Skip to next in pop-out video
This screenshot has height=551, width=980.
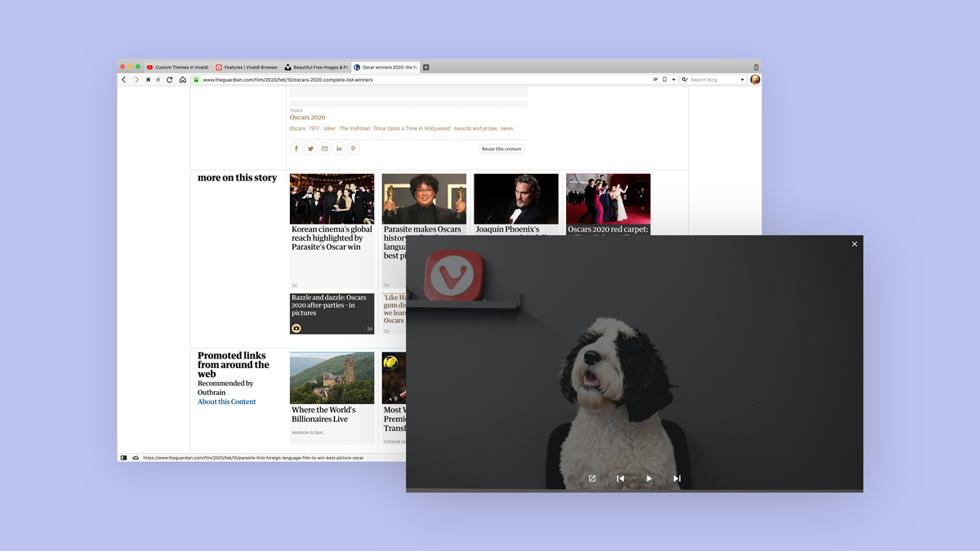click(677, 478)
